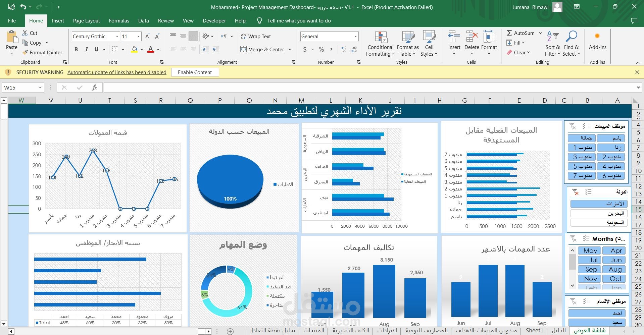Open Cell Styles gallery
This screenshot has height=335, width=644.
(x=429, y=44)
